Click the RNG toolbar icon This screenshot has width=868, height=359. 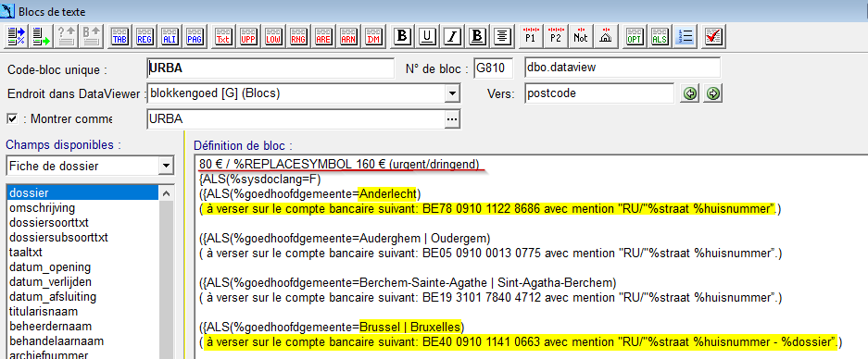(297, 36)
